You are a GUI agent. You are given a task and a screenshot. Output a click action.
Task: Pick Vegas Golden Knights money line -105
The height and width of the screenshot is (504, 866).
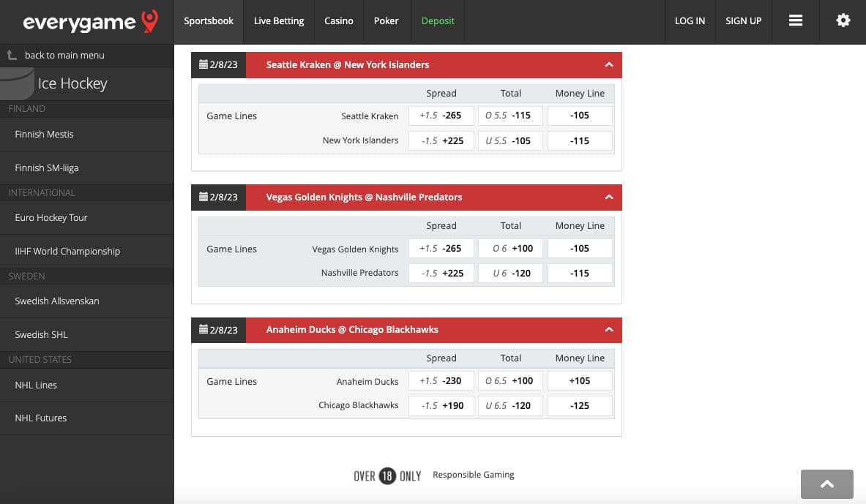coord(580,249)
